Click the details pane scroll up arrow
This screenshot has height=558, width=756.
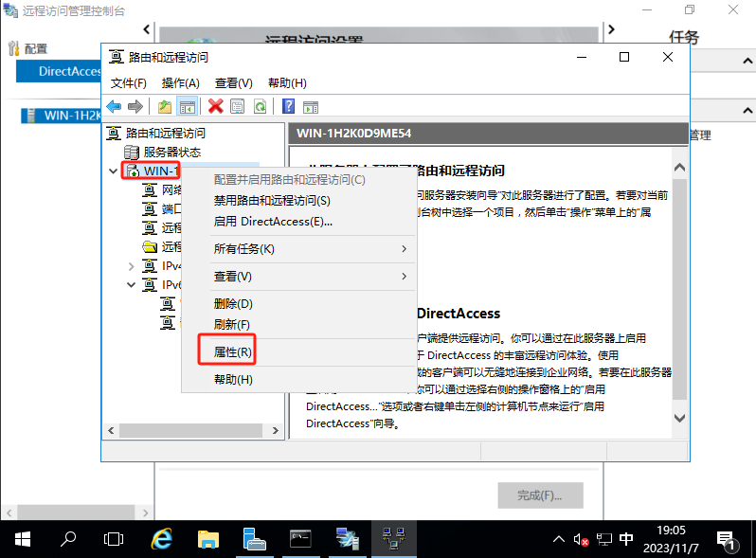point(680,168)
